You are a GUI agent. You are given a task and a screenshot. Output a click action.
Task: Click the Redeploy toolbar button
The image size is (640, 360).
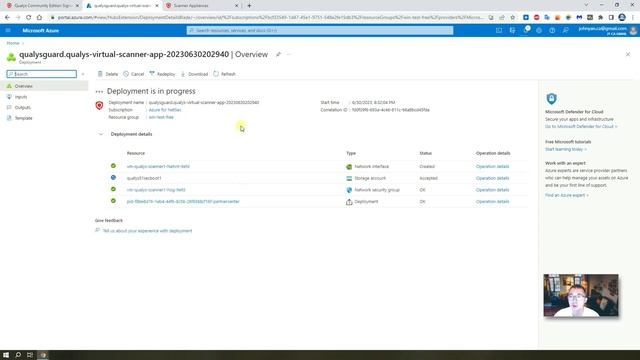pyautogui.click(x=162, y=74)
